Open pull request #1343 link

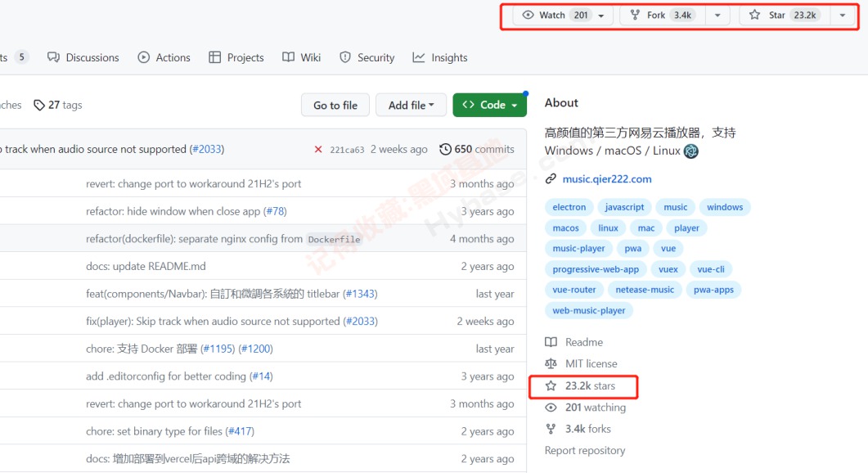coord(361,294)
